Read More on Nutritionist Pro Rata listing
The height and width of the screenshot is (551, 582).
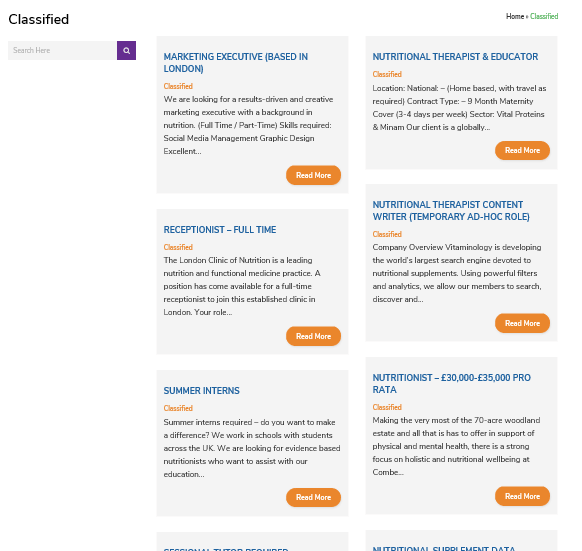coord(522,496)
